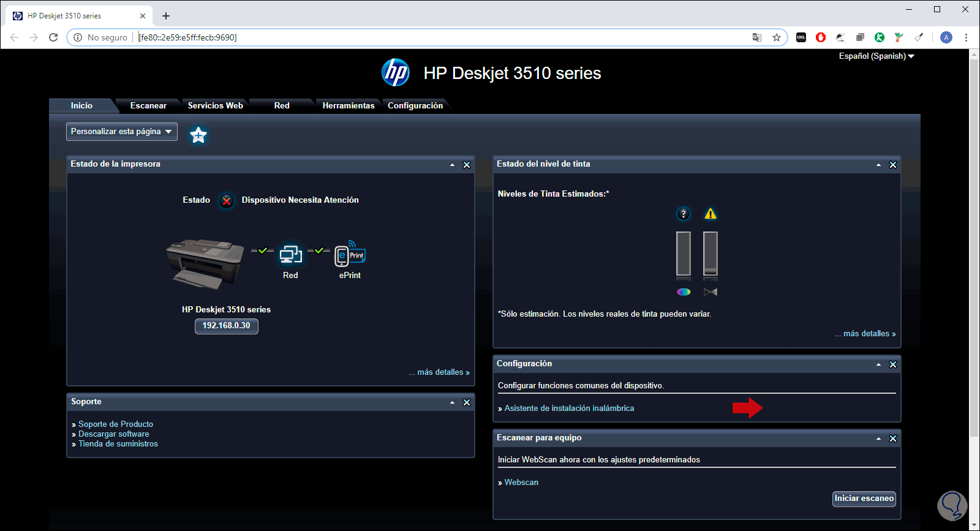
Task: Click the black ink cartridge symbol
Action: [x=710, y=292]
